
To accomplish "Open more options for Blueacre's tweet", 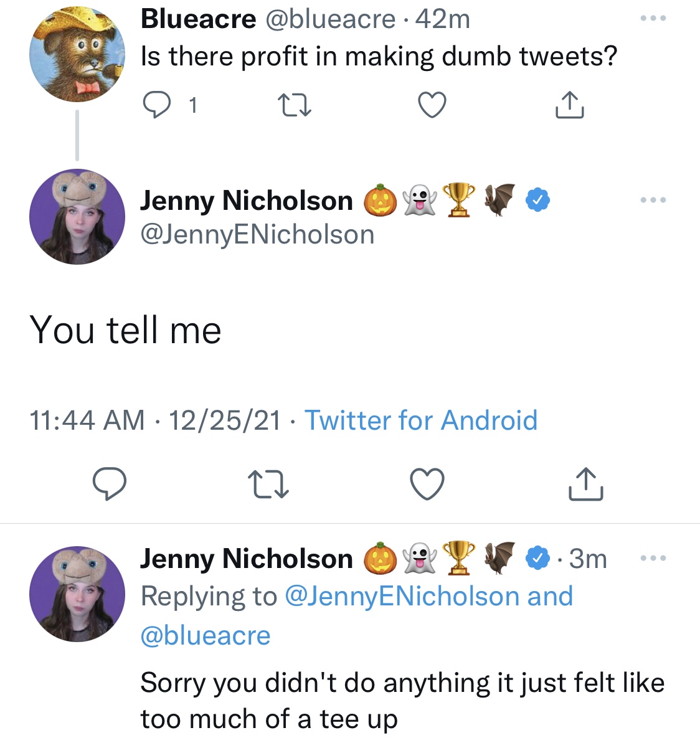I will coord(653,19).
